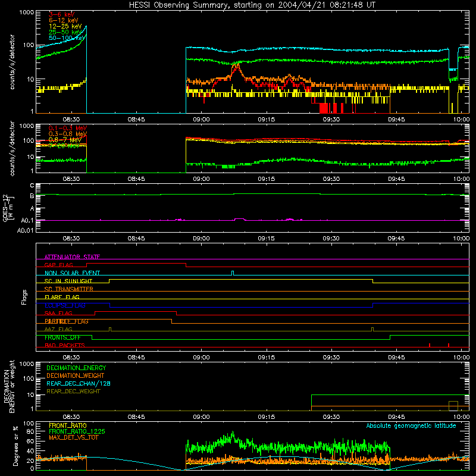Click counts/s/detector axis title of keV panel
The image size is (476, 476).
[x=12, y=62]
